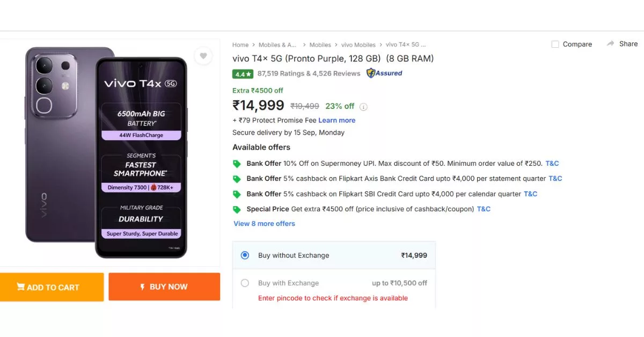This screenshot has width=644, height=337.
Task: Enable the Compare checkbox
Action: tap(555, 44)
